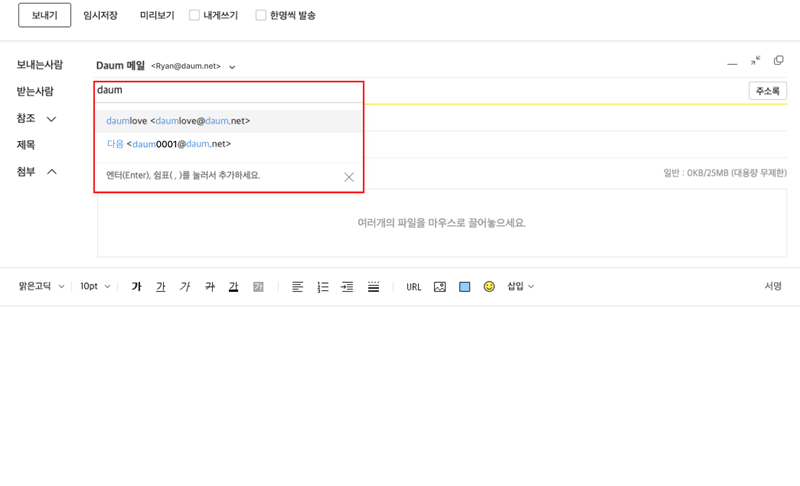This screenshot has height=486, width=800.
Task: Expand the 참조 CC options chevron
Action: coord(52,119)
